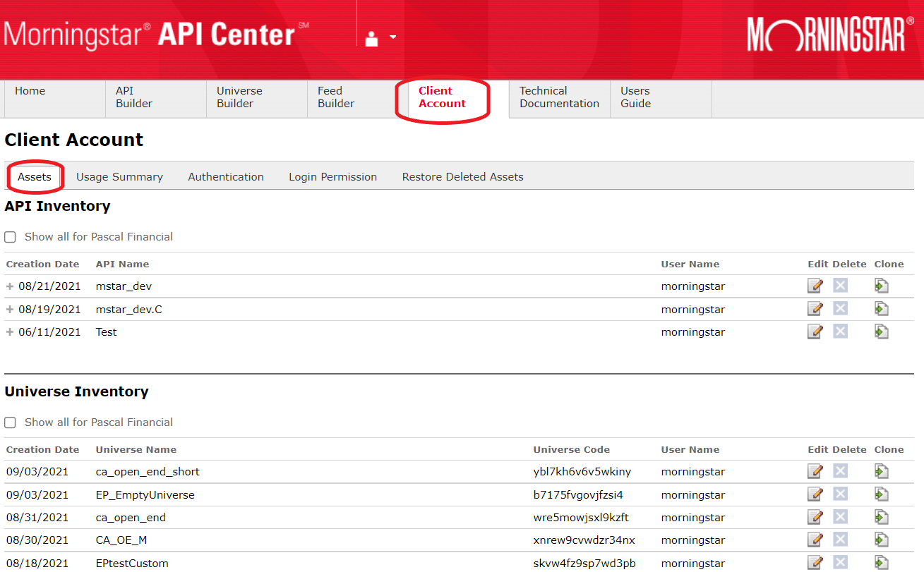Delete the ca_open_end universe

[840, 517]
